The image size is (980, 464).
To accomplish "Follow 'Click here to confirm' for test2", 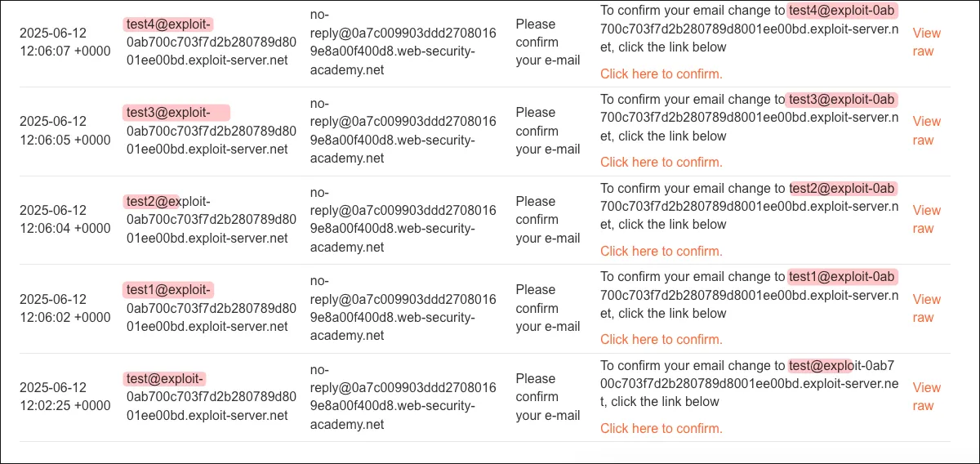I will (661, 251).
